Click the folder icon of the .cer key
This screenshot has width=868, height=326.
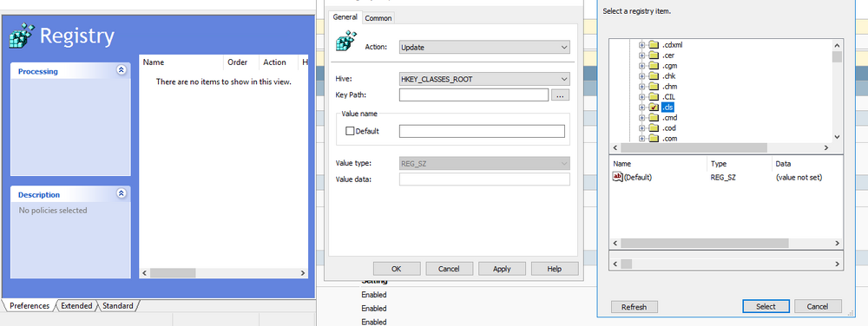tap(654, 55)
